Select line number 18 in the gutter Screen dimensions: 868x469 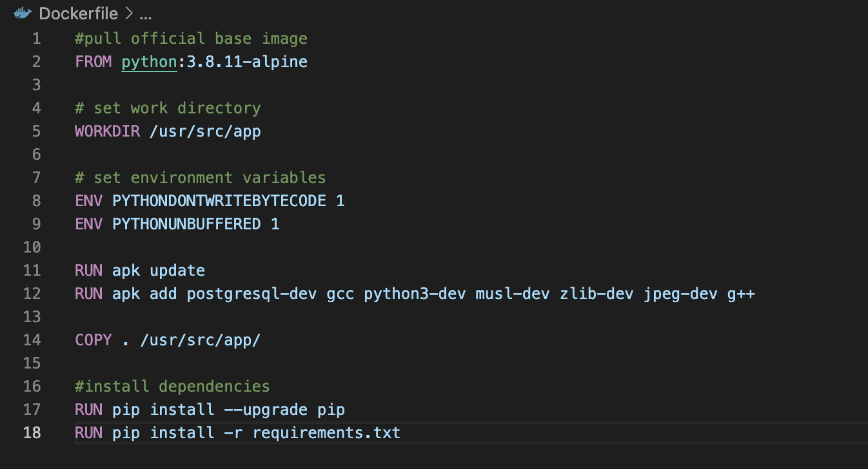[x=32, y=433]
